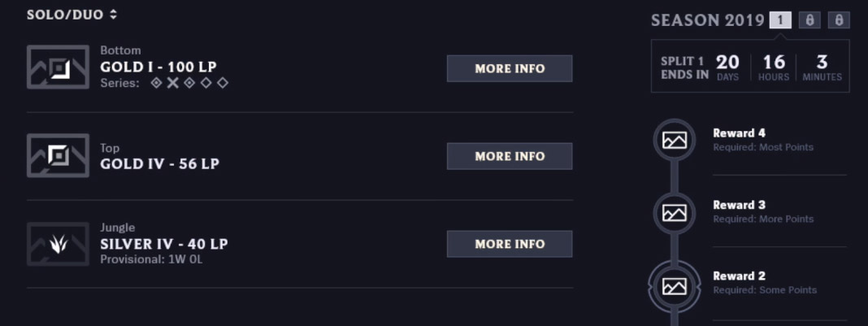Click the Reward 3 image icon
Image resolution: width=868 pixels, height=326 pixels.
click(x=675, y=212)
